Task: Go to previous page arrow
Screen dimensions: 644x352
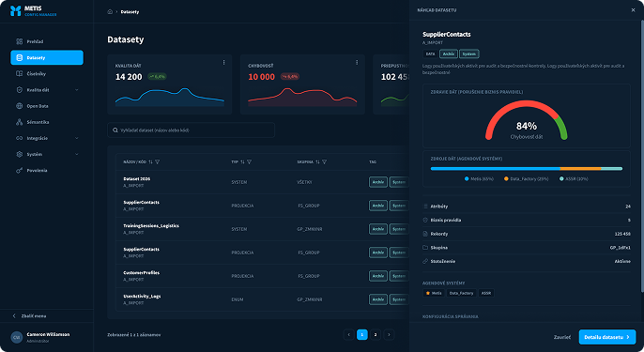Action: pos(348,335)
